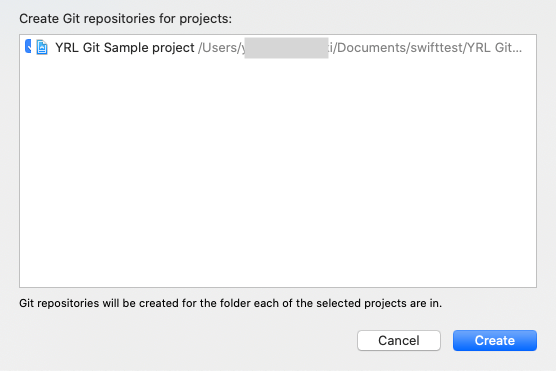Image resolution: width=556 pixels, height=371 pixels.
Task: Click empty area of the projects list
Action: [278, 170]
